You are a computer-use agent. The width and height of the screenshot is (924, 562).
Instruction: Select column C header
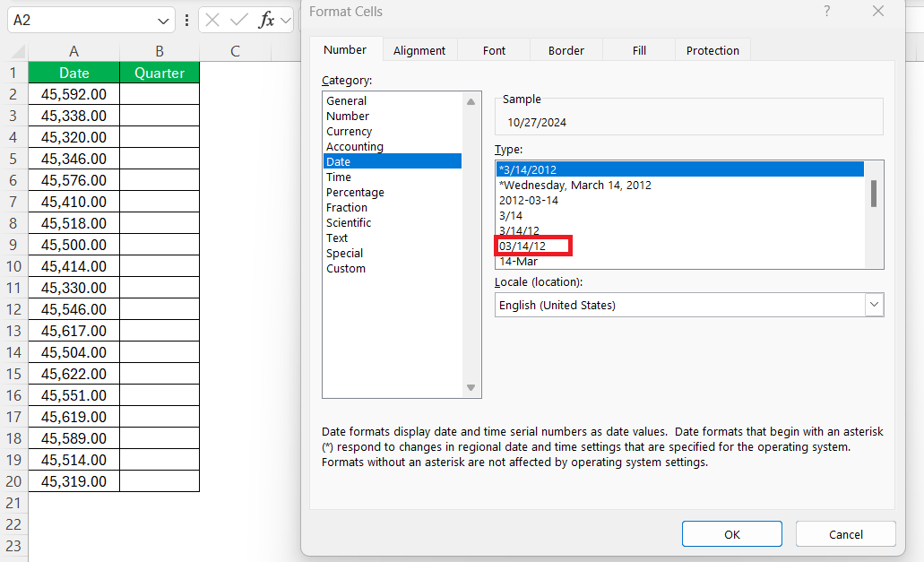[x=235, y=52]
